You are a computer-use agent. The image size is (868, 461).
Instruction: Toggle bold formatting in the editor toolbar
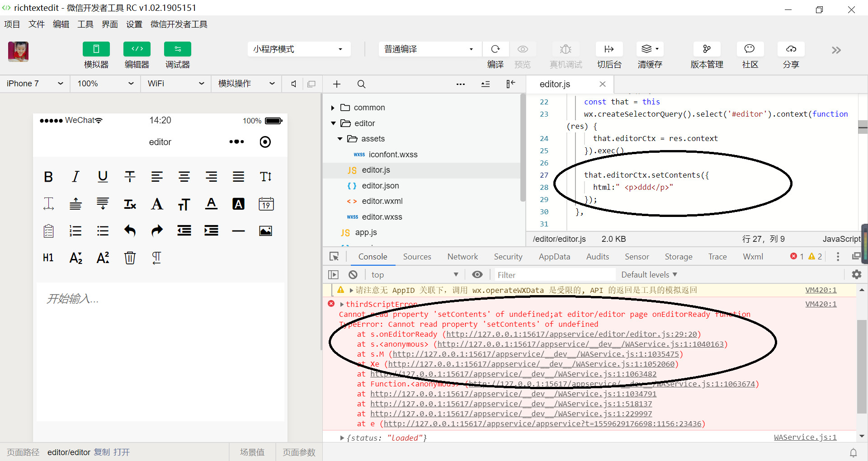pyautogui.click(x=48, y=177)
